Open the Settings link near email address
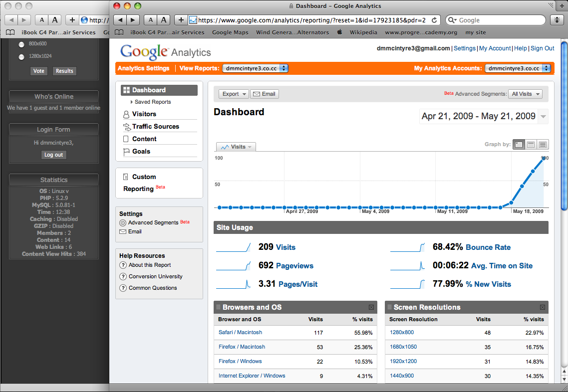Image resolution: width=568 pixels, height=392 pixels. click(x=464, y=48)
